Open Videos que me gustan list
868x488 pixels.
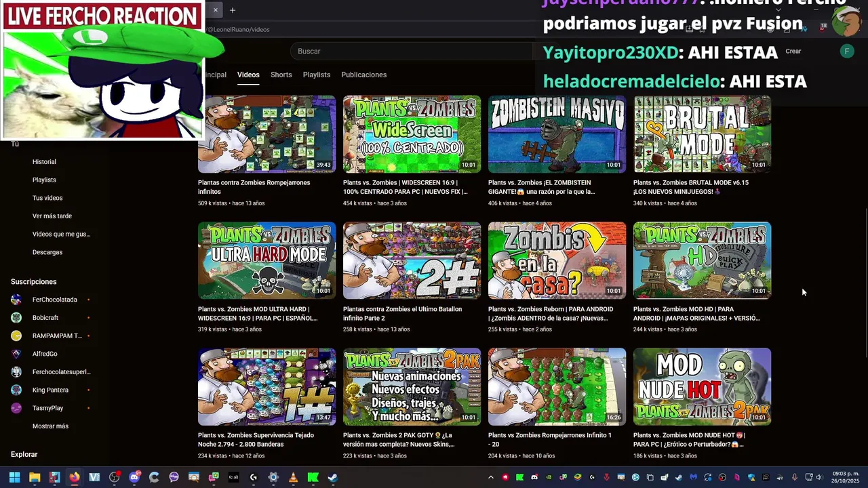point(61,234)
